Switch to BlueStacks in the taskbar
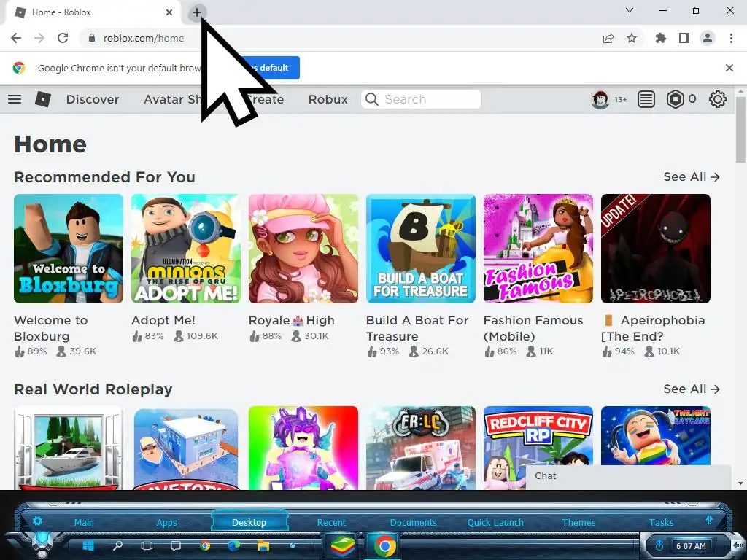Image resolution: width=747 pixels, height=560 pixels. pyautogui.click(x=342, y=546)
